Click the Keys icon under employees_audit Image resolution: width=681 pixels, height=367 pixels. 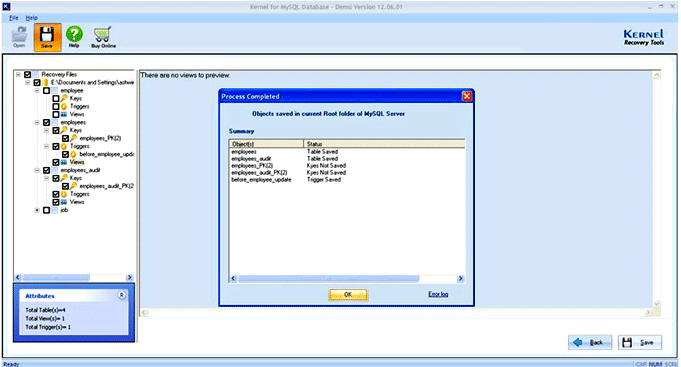[x=64, y=178]
